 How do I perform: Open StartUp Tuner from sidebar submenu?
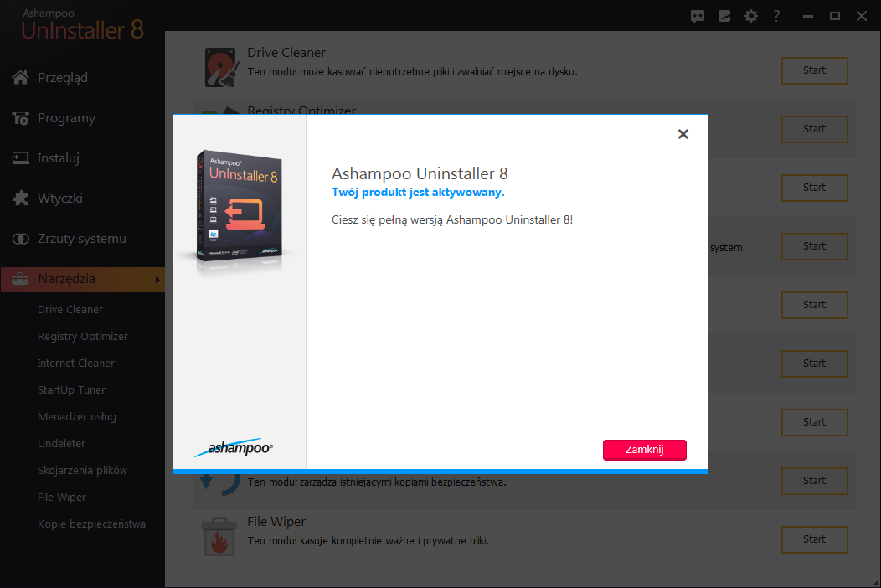[x=71, y=390]
